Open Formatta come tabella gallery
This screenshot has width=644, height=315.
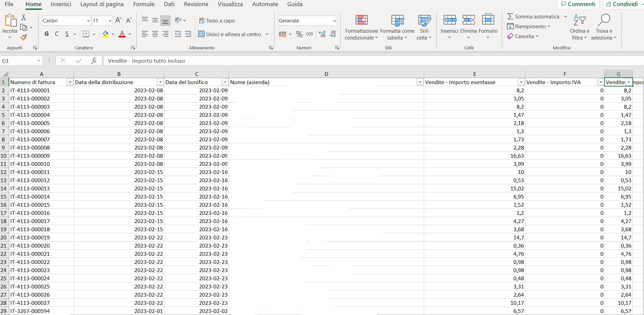(x=397, y=27)
